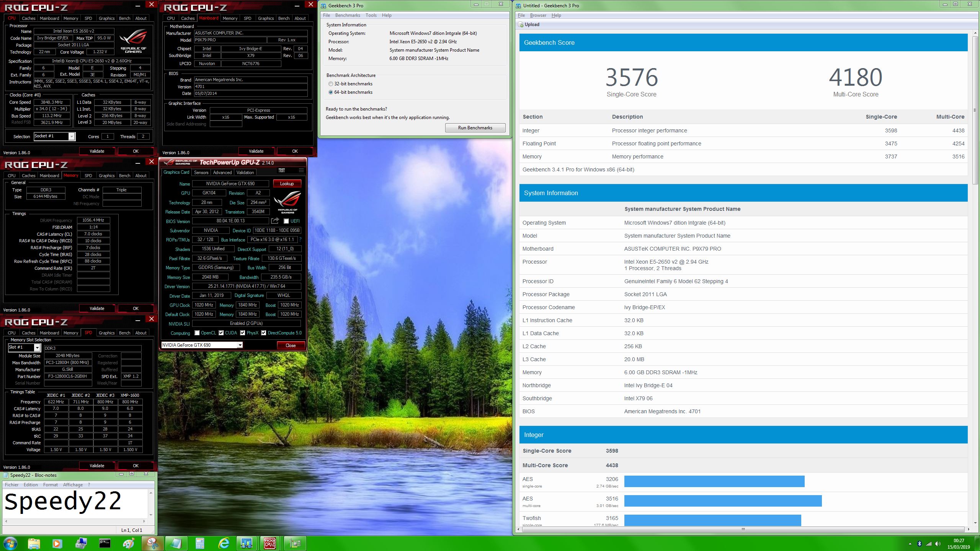Click Close button in GPU-Z
This screenshot has width=980, height=551.
click(x=291, y=346)
